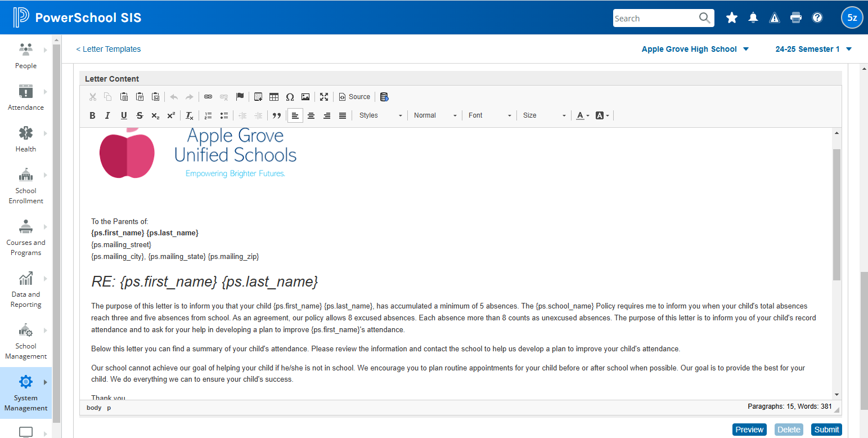Image resolution: width=868 pixels, height=438 pixels.
Task: Maximize the editor with fullscreen icon
Action: 324,97
